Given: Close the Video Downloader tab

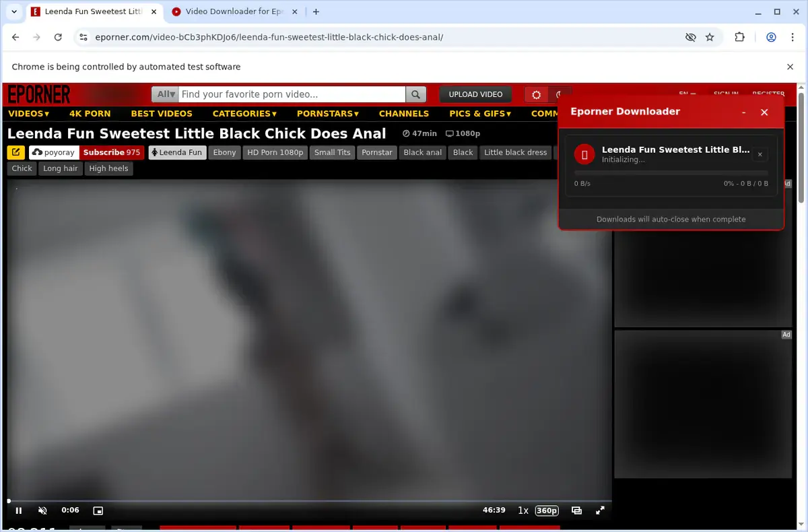Looking at the screenshot, I should (294, 11).
